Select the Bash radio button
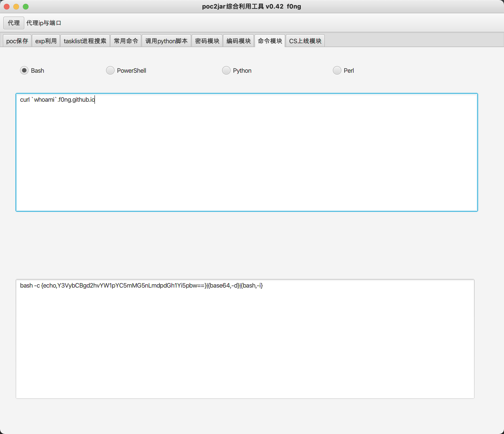 pos(24,71)
